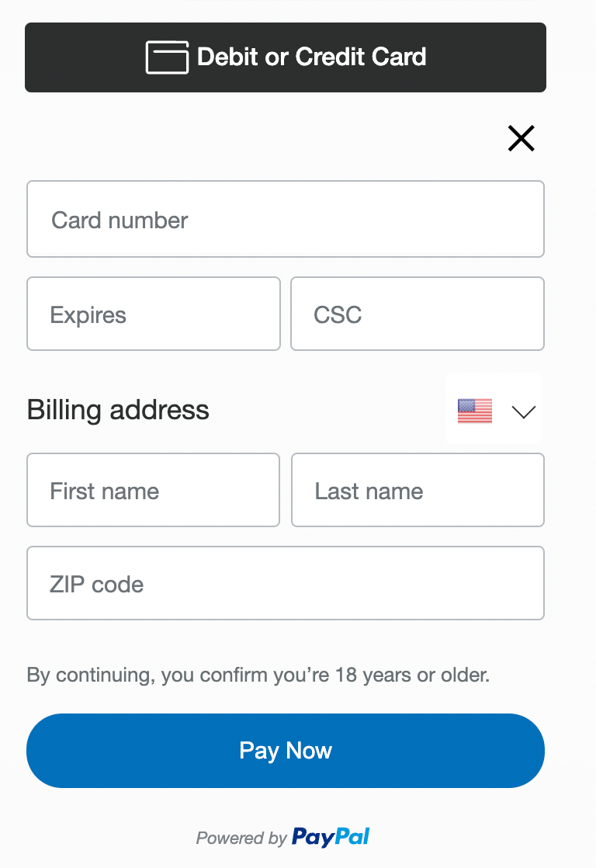Screen dimensions: 596x868
Task: Open the billing country selector box
Action: [x=494, y=408]
